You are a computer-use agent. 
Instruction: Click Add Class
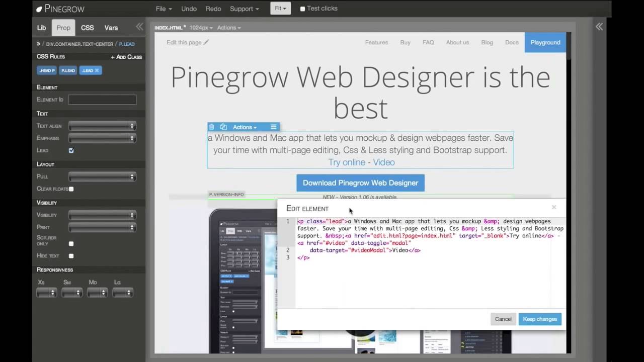coord(126,57)
